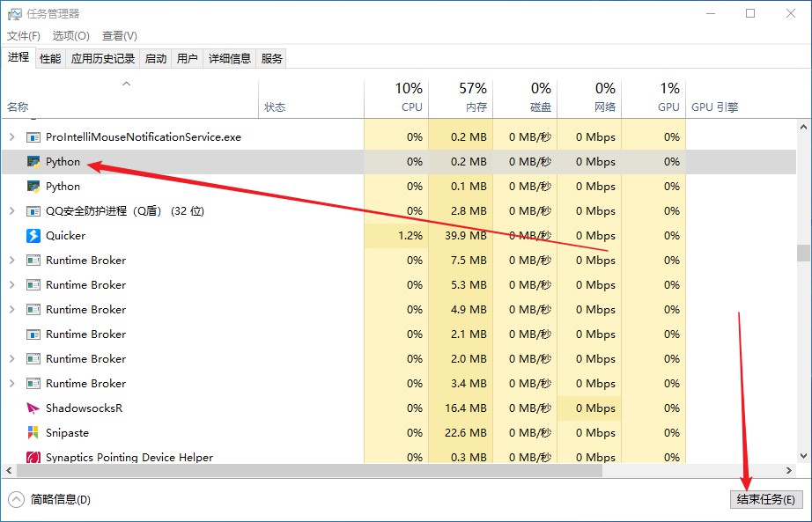
Task: Sort by the 状态 column header
Action: tap(311, 99)
